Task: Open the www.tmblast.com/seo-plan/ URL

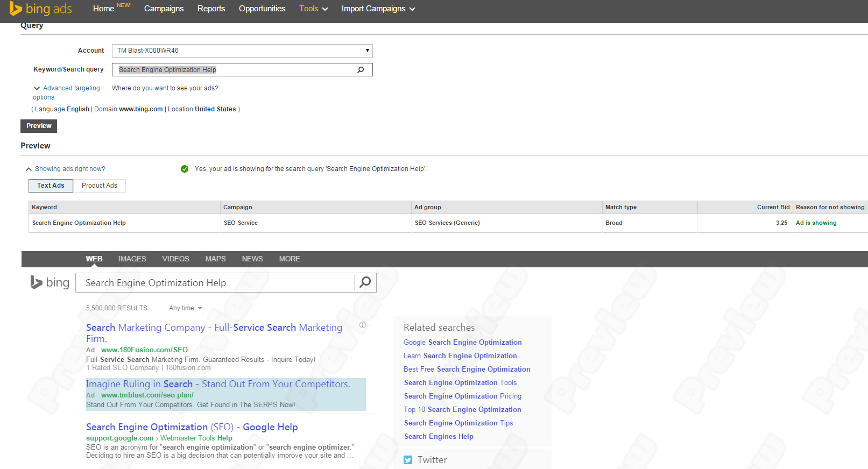Action: 147,395
